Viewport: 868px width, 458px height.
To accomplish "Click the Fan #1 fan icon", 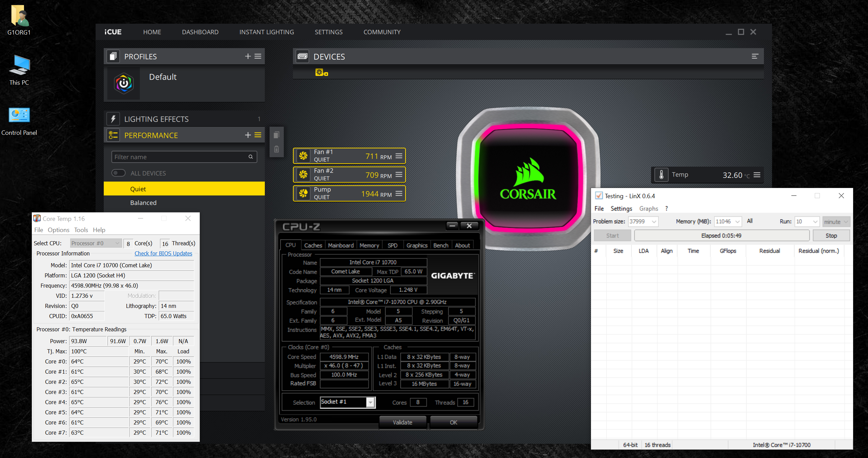I will tap(303, 156).
